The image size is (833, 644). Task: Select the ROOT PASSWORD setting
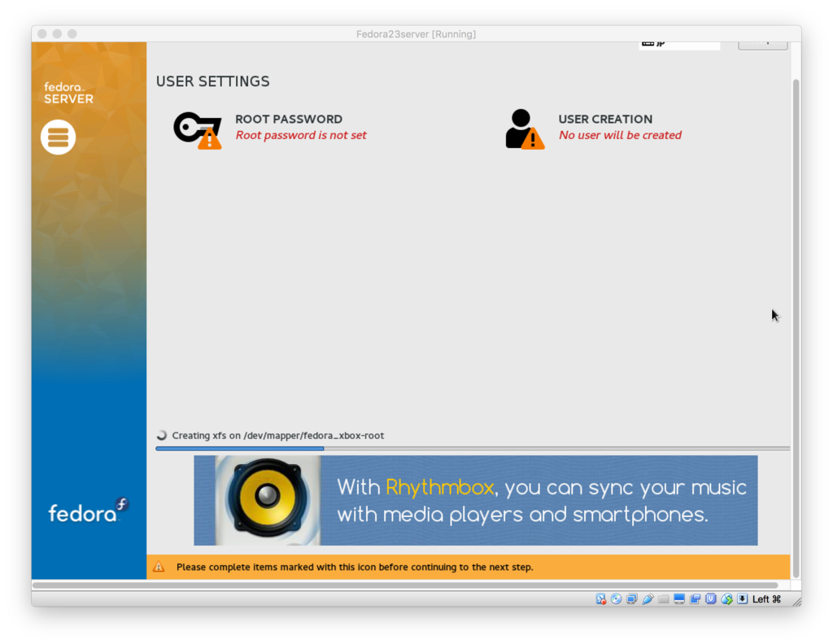[270, 129]
